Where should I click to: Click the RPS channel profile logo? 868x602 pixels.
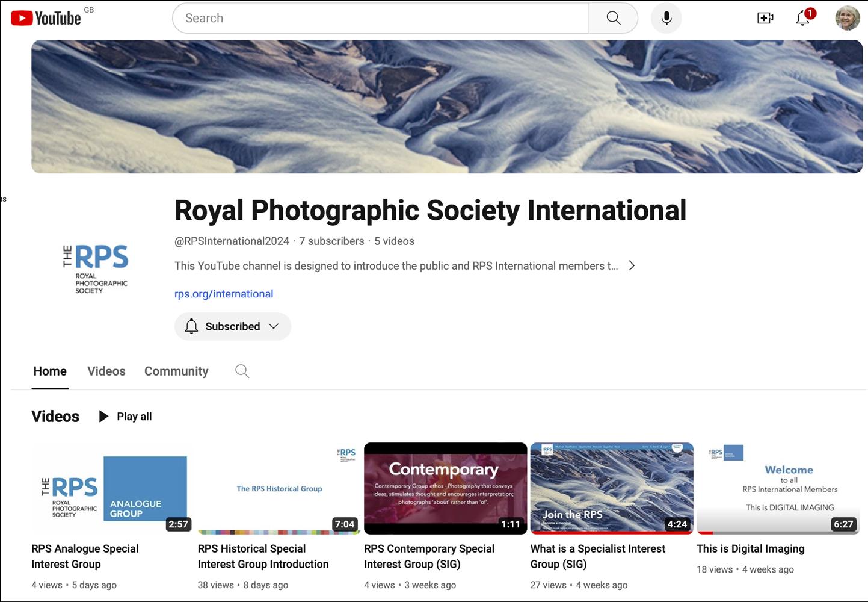96,268
